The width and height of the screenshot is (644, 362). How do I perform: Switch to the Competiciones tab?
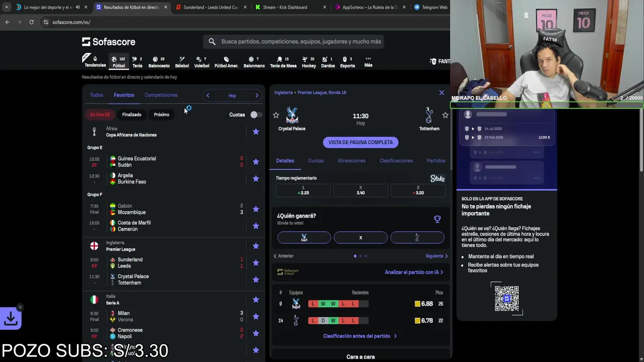pos(161,95)
